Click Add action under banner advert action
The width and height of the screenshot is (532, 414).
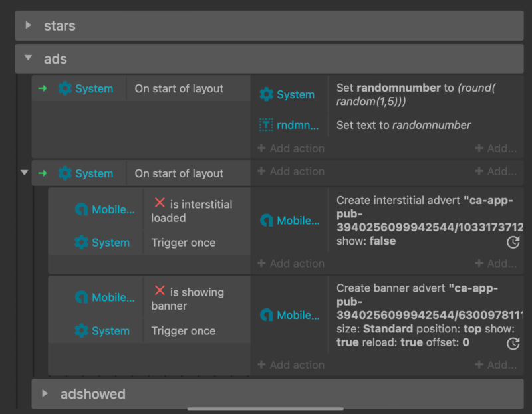point(291,365)
